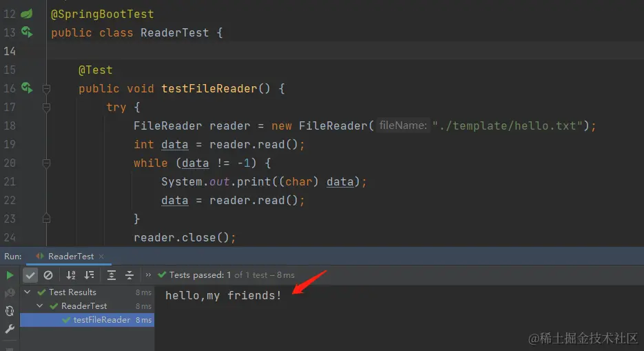Viewport: 644px width, 351px height.
Task: Click the "./template/hello.txt" string literal
Action: tap(508, 126)
